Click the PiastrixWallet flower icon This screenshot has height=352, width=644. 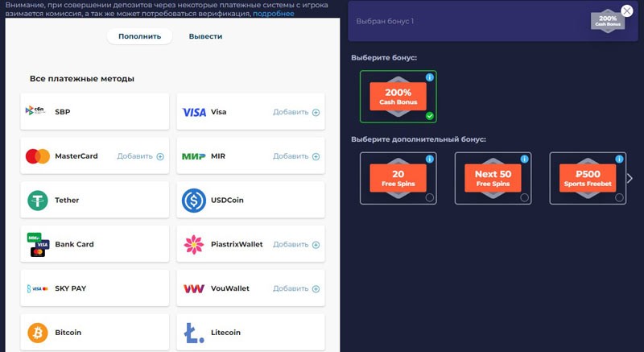coord(194,244)
